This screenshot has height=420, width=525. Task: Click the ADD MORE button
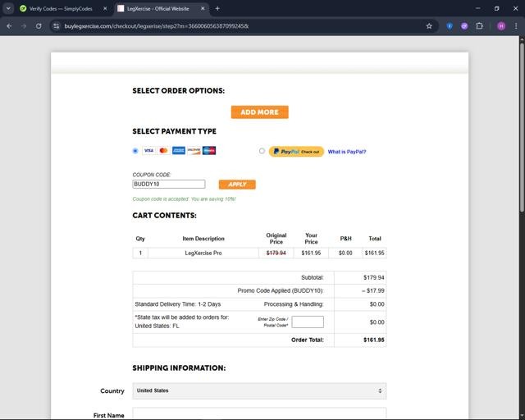[x=259, y=112]
